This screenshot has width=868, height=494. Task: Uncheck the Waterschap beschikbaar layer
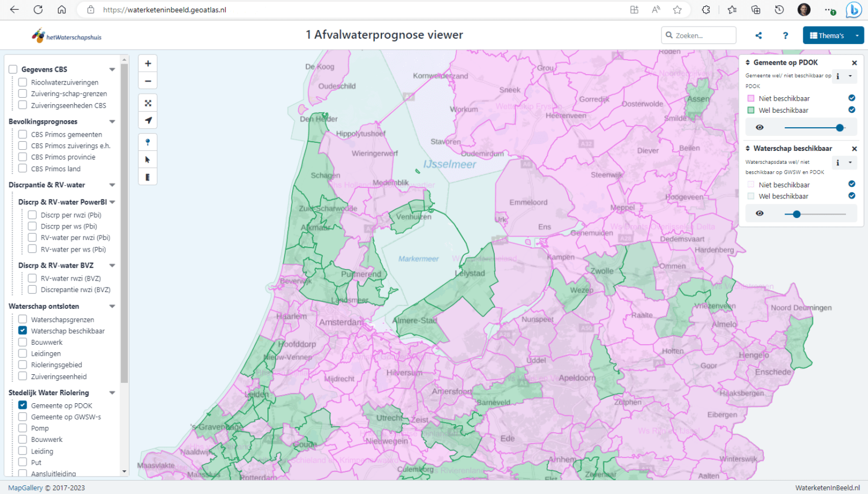coord(22,330)
